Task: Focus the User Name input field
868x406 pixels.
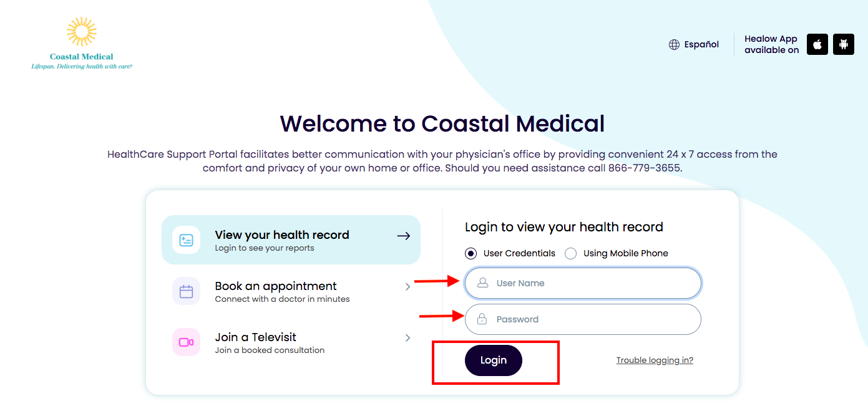Action: (x=583, y=283)
